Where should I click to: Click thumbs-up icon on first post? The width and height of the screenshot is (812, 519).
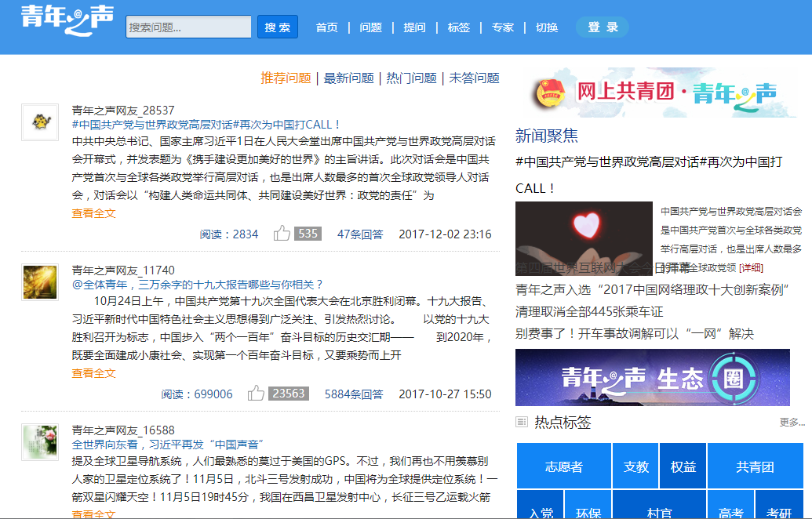tap(282, 234)
